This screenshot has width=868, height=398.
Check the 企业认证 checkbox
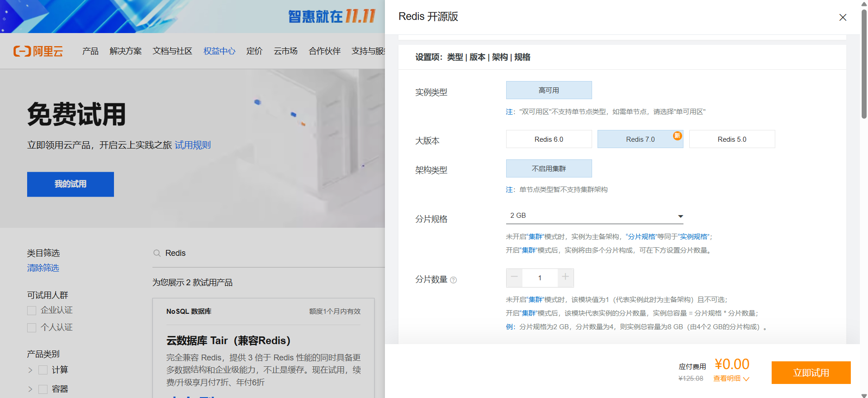[32, 311]
